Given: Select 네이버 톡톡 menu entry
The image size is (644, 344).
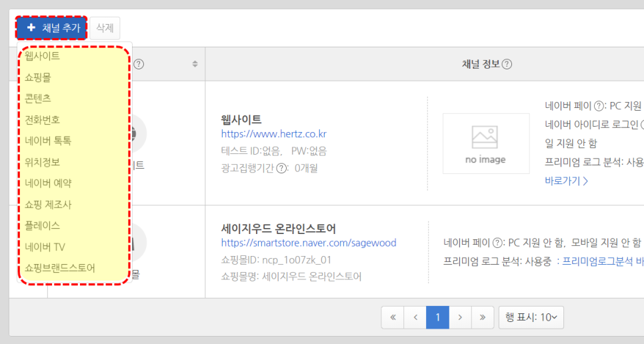Looking at the screenshot, I should (x=48, y=141).
